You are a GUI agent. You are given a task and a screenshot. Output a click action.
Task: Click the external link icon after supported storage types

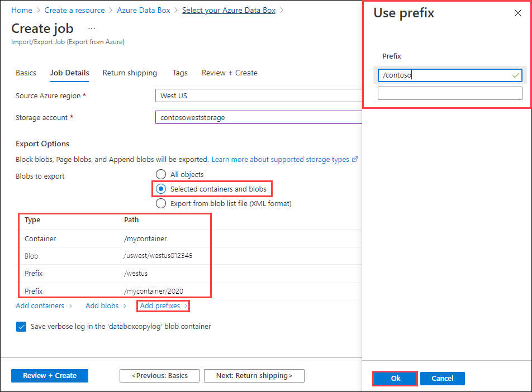(x=355, y=159)
